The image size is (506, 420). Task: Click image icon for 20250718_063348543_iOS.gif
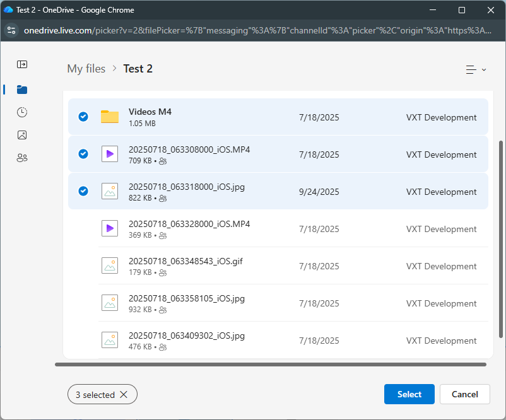pos(110,265)
